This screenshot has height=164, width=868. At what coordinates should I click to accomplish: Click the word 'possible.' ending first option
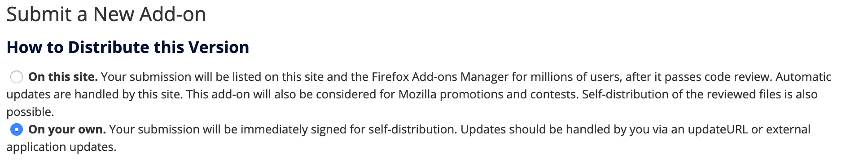click(30, 112)
